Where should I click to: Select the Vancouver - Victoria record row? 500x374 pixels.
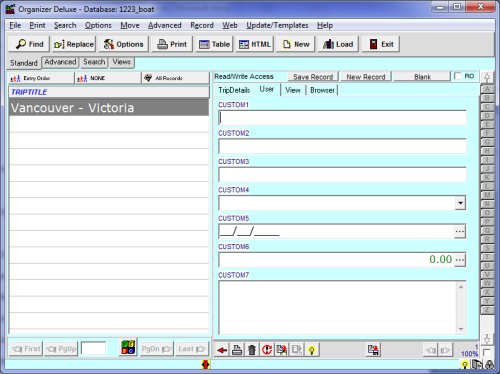tap(109, 108)
